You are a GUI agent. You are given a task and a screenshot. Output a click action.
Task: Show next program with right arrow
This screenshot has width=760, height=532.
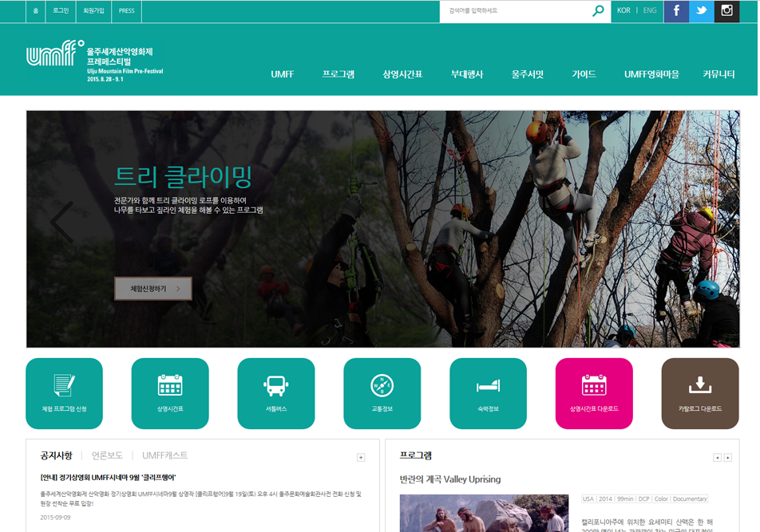(727, 457)
